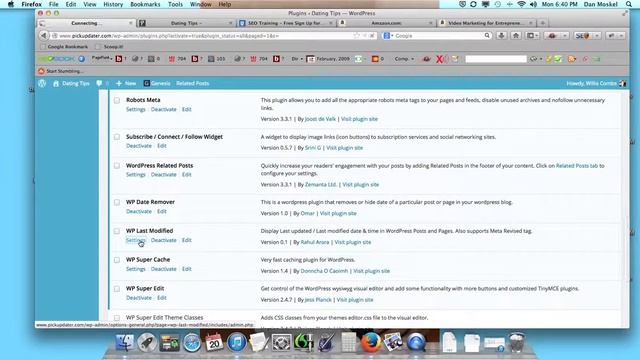
Task: Click the Wi-Fi status icon
Action: tap(521, 4)
